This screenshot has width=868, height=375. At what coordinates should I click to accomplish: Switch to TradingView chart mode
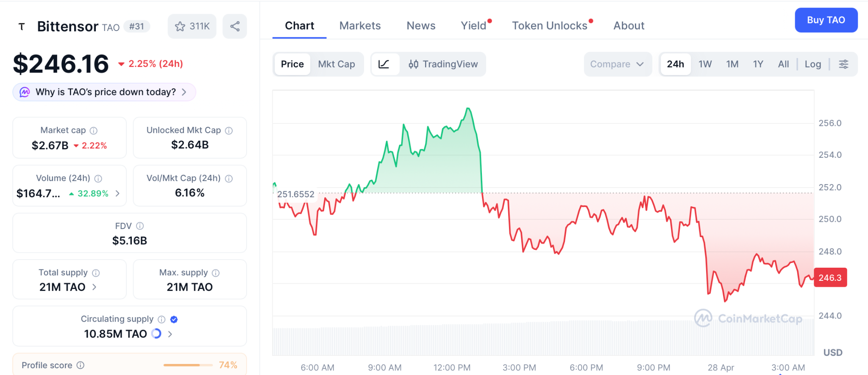(x=443, y=64)
